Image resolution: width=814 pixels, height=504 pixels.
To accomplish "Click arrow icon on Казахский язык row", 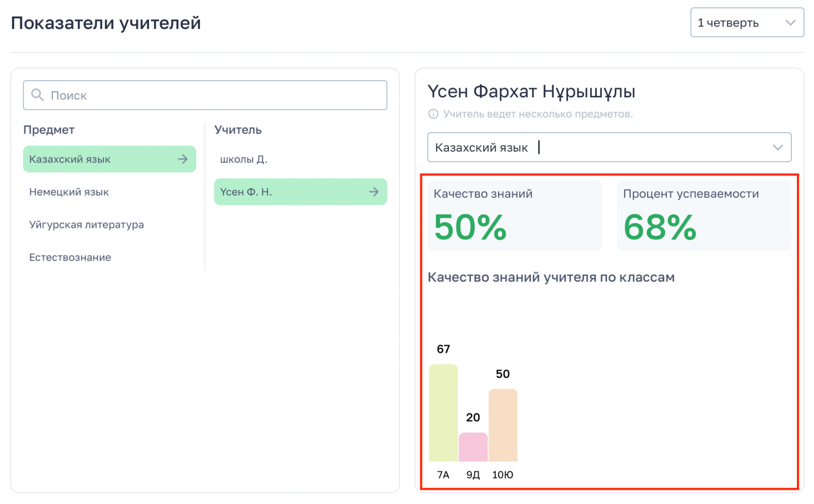I will click(x=183, y=159).
